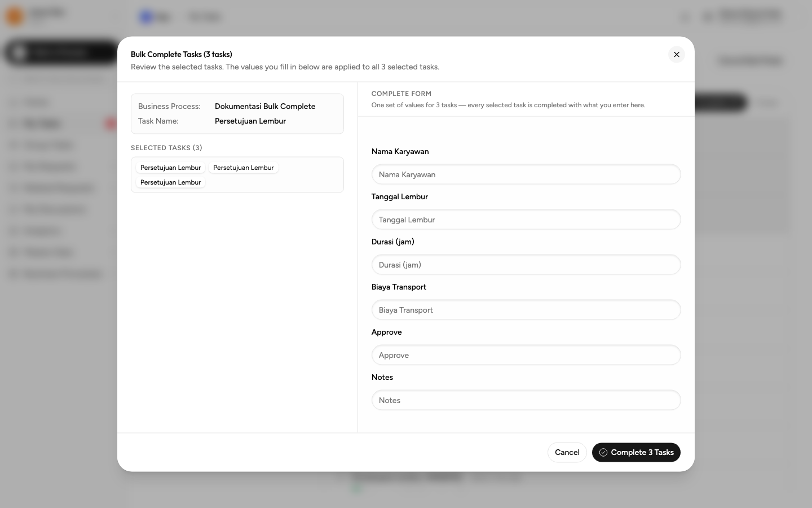Click the "One set of values for 3 tasks" note
812x508 pixels.
coord(509,105)
